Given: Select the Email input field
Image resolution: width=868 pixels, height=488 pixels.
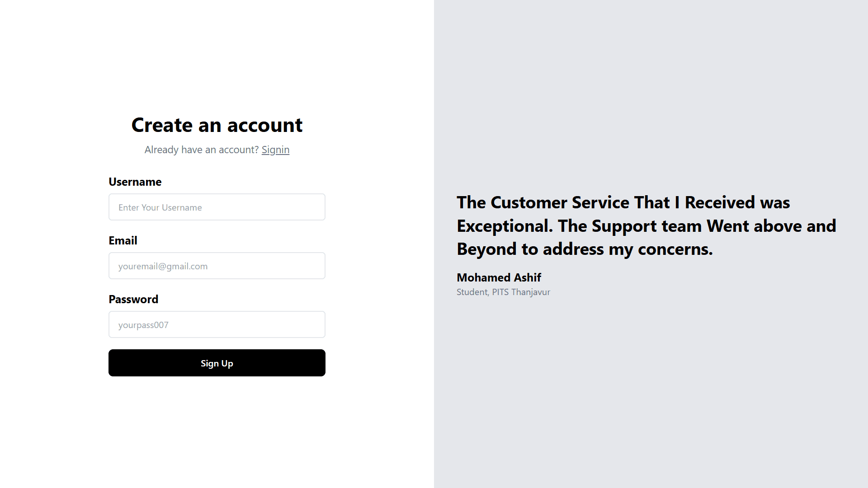Looking at the screenshot, I should coord(217,266).
